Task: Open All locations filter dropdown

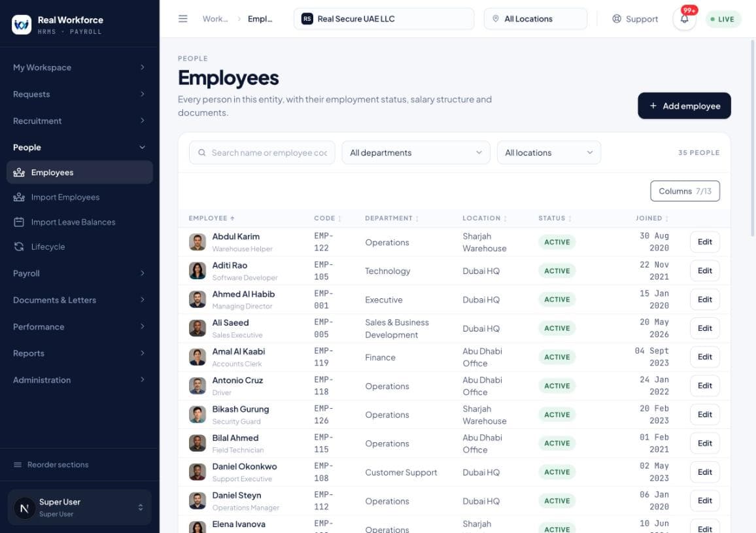Action: (549, 152)
